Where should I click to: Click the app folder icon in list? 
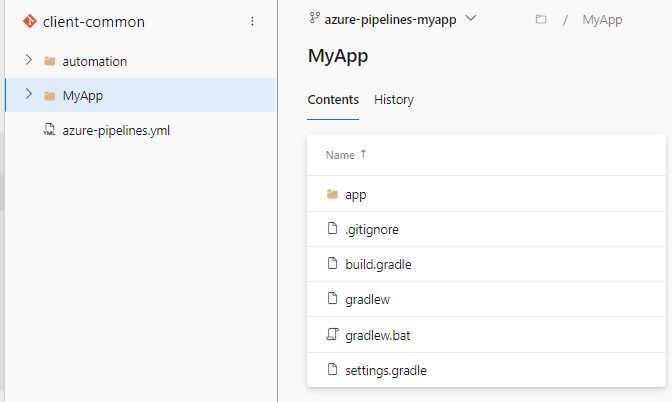[x=333, y=195]
